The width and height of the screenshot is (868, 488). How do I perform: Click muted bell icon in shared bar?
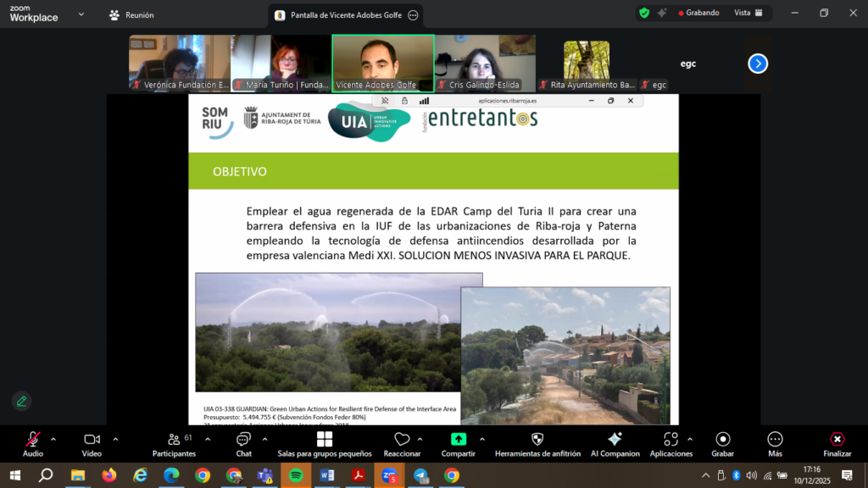point(385,101)
